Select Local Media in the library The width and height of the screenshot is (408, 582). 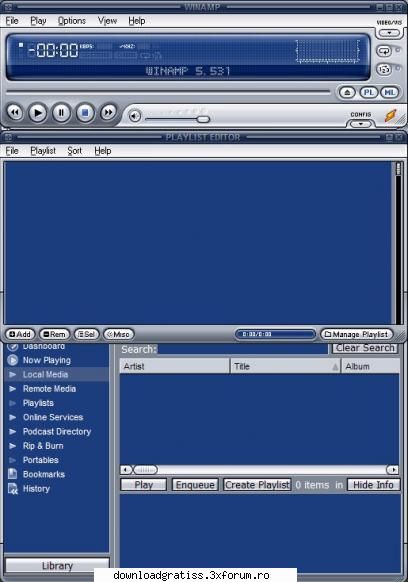(x=45, y=375)
